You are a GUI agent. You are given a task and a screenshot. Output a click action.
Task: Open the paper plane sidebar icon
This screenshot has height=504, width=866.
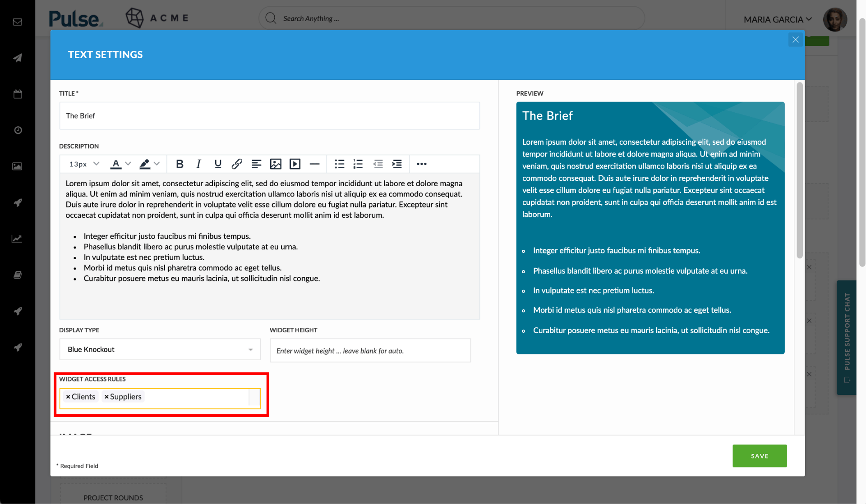(x=18, y=58)
